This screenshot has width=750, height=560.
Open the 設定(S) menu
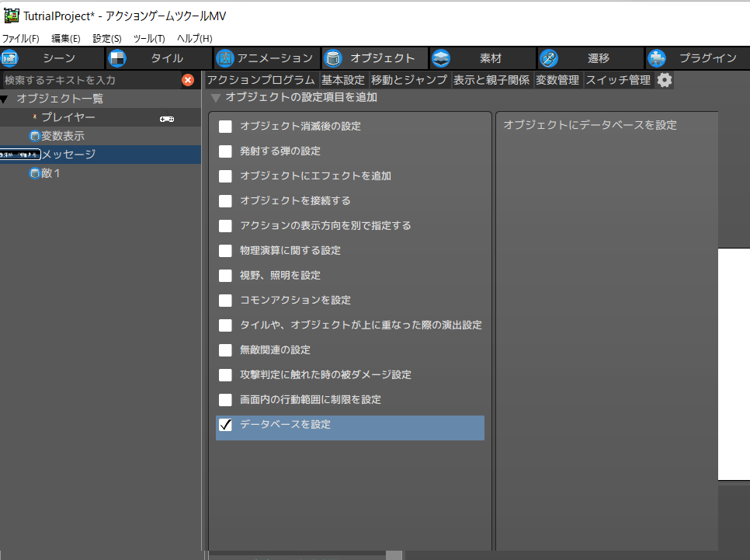coord(106,39)
